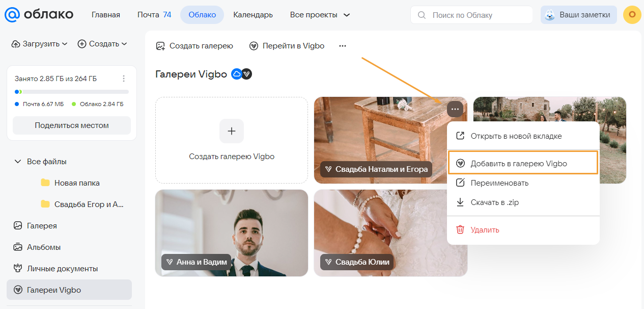Click the plus icon to create gallery
This screenshot has width=644, height=309.
pyautogui.click(x=232, y=131)
